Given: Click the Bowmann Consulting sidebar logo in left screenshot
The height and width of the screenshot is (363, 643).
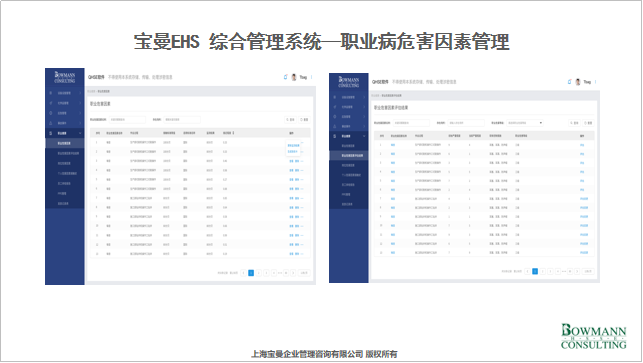Looking at the screenshot, I should [65, 77].
